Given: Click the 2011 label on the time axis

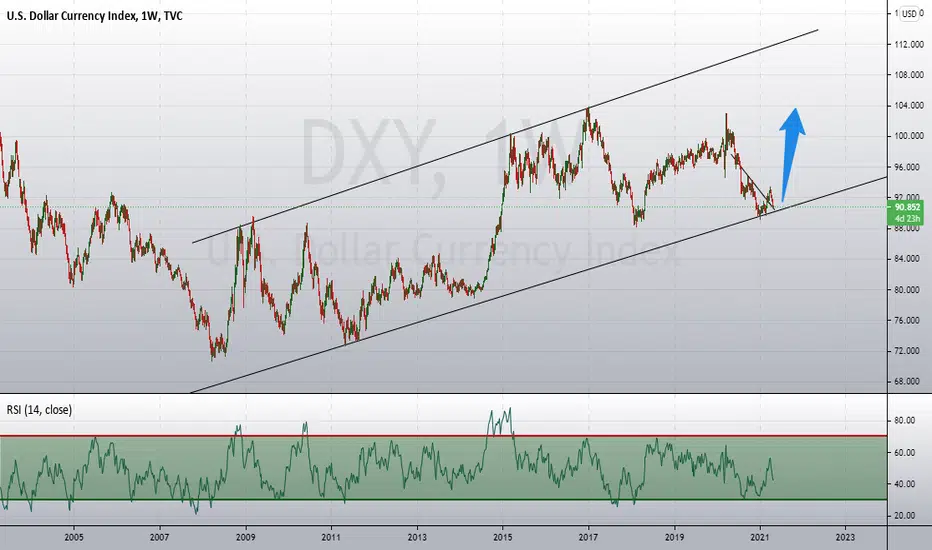Looking at the screenshot, I should pos(331,537).
